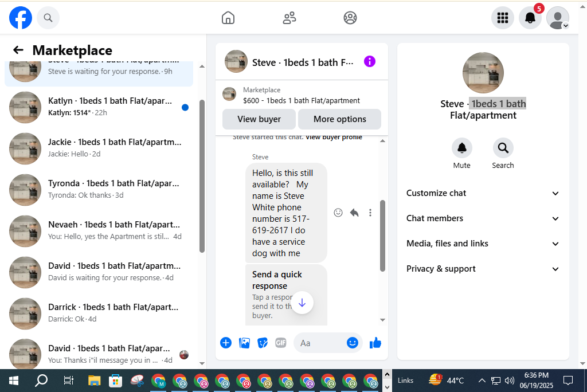Click the conversation list scrollbar

[x=202, y=176]
